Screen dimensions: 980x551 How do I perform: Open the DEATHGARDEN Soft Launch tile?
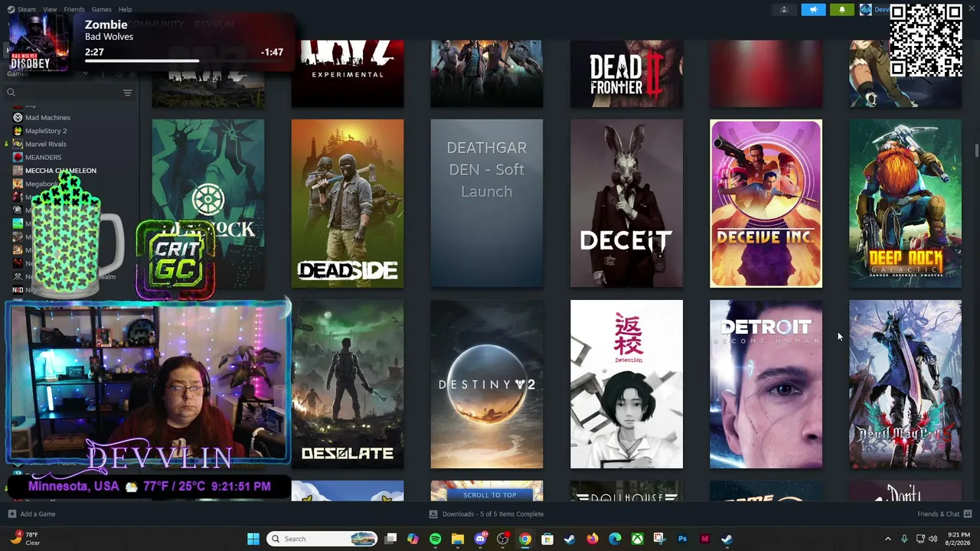point(487,204)
